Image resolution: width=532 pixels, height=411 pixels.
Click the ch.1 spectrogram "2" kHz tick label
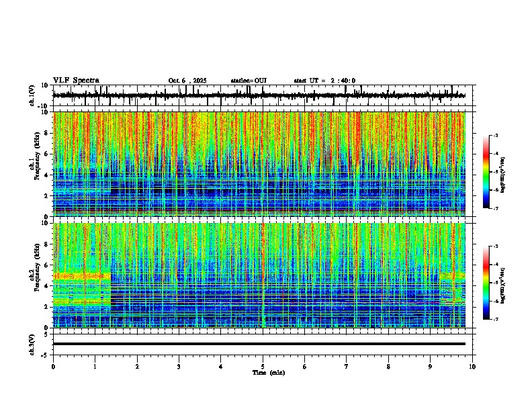[x=46, y=196]
